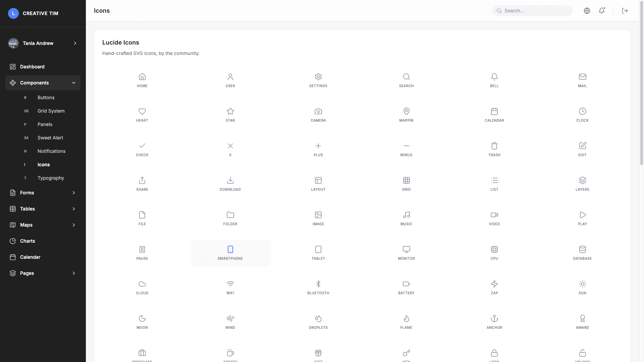644x362 pixels.
Task: Navigate to the Charts page
Action: [27, 241]
